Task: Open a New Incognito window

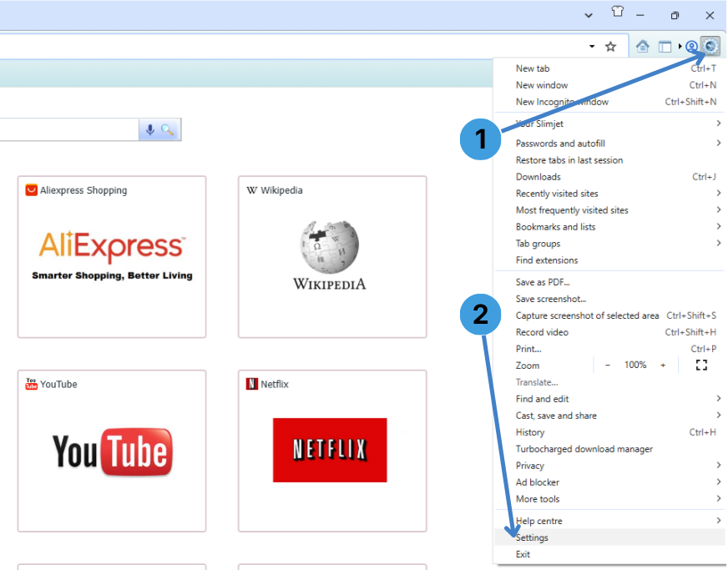Action: point(609,102)
